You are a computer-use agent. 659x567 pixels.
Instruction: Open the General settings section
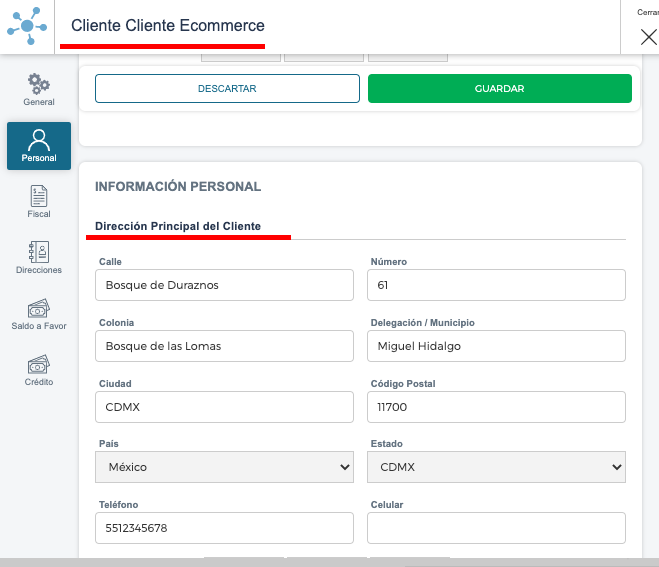point(39,90)
